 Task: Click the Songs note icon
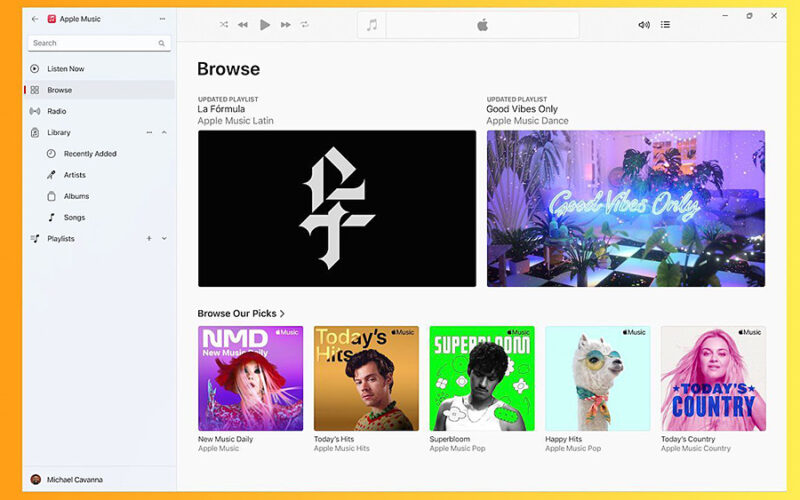(x=51, y=217)
